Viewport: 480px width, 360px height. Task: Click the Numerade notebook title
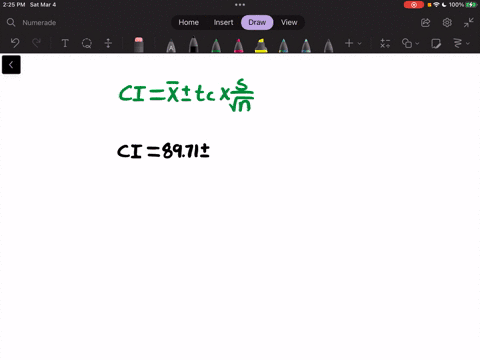click(39, 23)
